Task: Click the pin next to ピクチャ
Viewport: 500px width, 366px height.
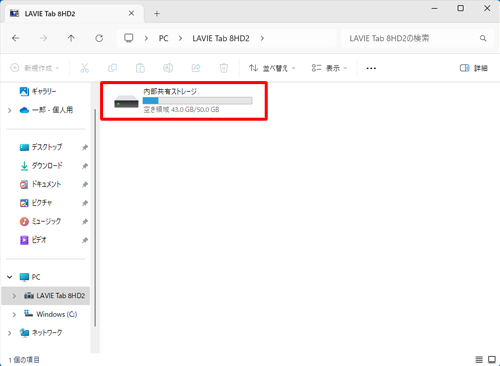Action: click(85, 203)
